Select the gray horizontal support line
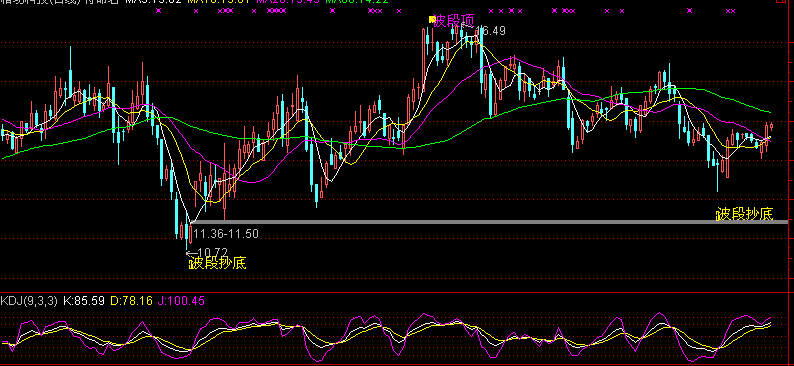 tap(489, 222)
